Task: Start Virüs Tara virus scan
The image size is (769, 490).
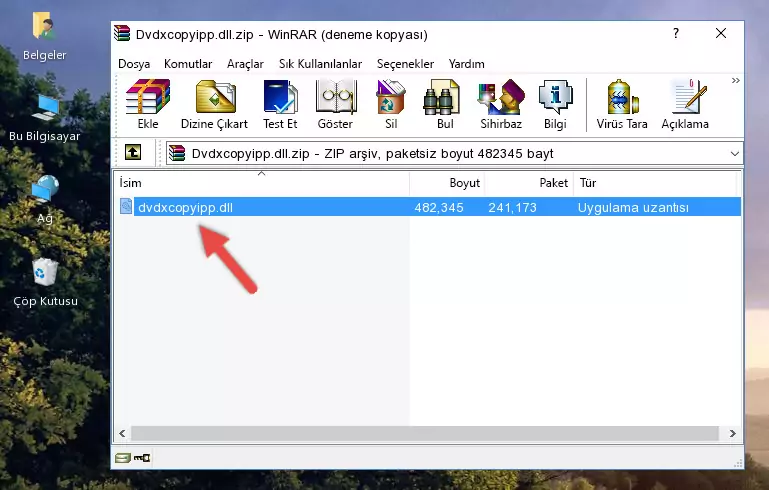Action: [x=622, y=104]
